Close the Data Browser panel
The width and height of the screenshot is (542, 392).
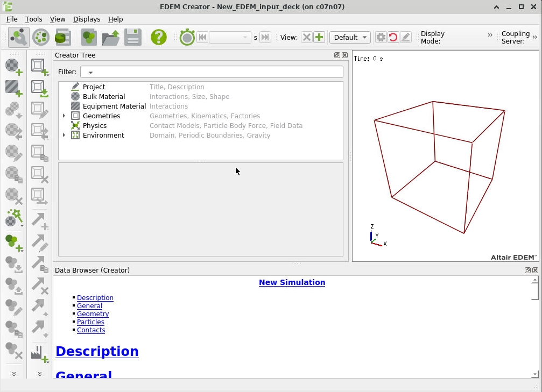[x=535, y=270]
